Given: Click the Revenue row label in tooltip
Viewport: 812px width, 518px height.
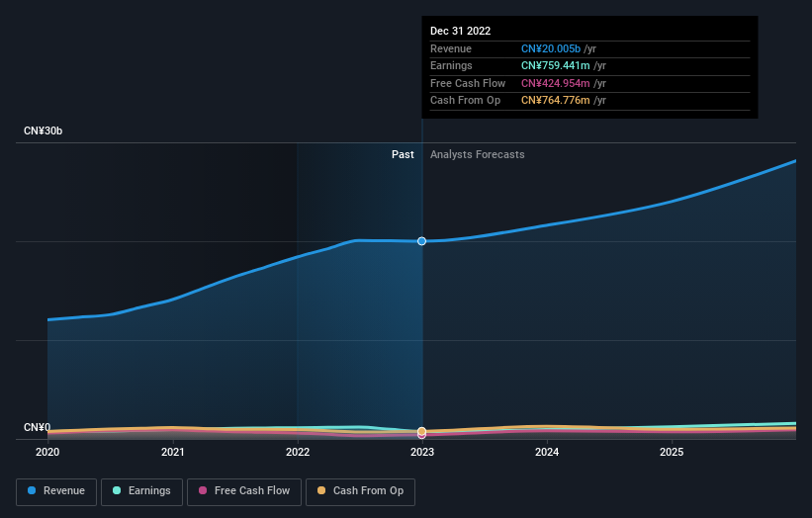Looking at the screenshot, I should (451, 48).
